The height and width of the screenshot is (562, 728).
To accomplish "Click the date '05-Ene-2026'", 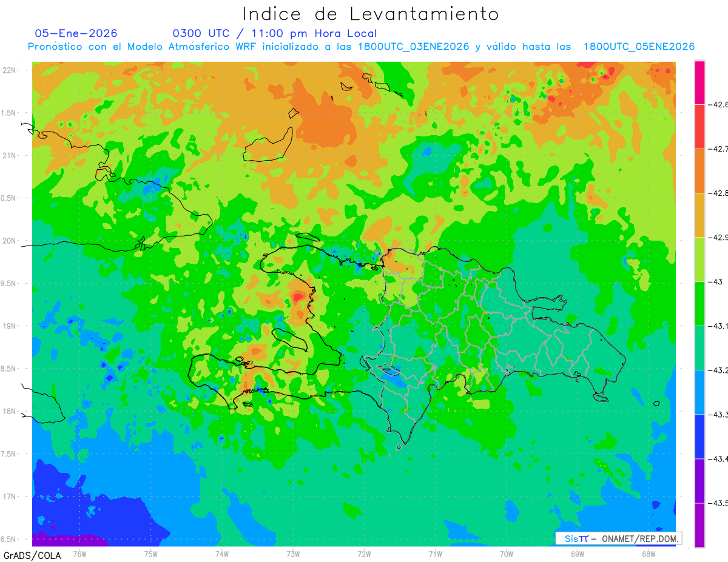I will pos(76,33).
